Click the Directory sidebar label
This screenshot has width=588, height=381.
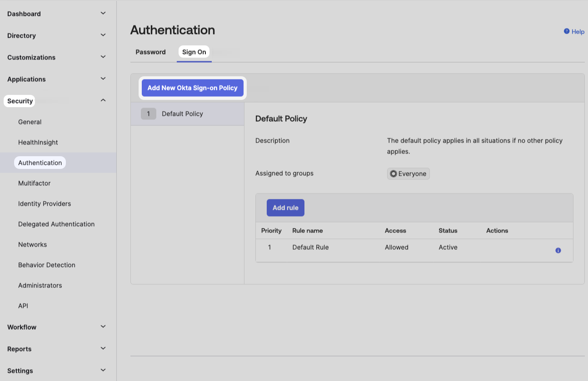click(x=21, y=35)
